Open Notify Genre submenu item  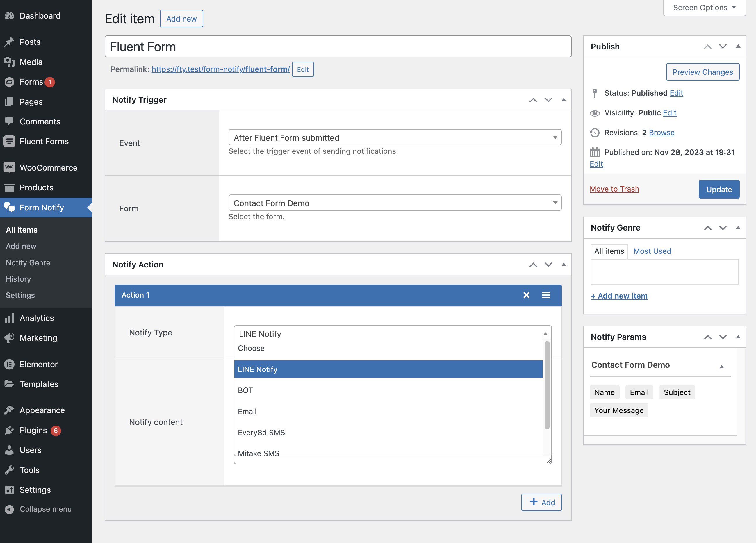28,263
